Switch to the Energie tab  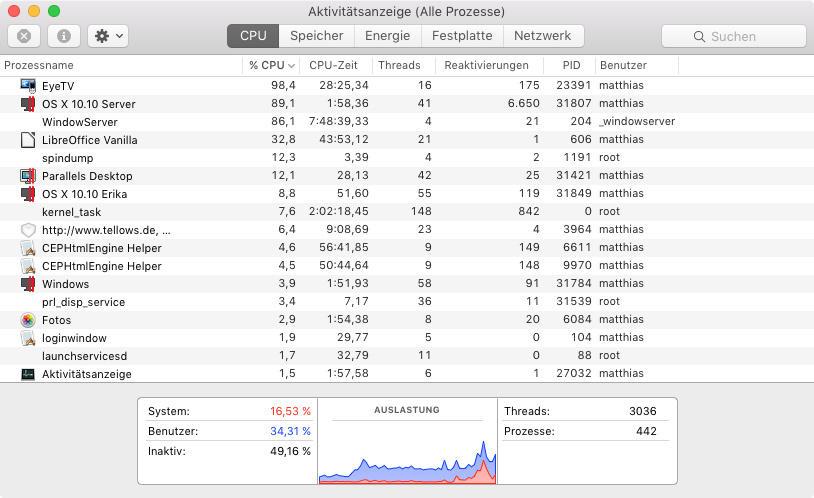coord(387,36)
